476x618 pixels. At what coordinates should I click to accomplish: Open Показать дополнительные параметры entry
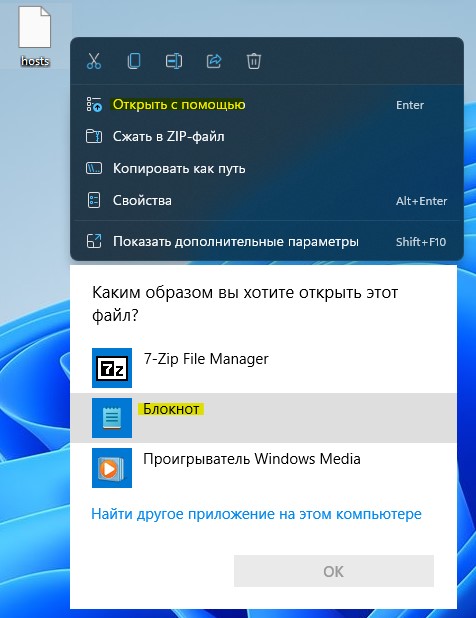[267, 241]
